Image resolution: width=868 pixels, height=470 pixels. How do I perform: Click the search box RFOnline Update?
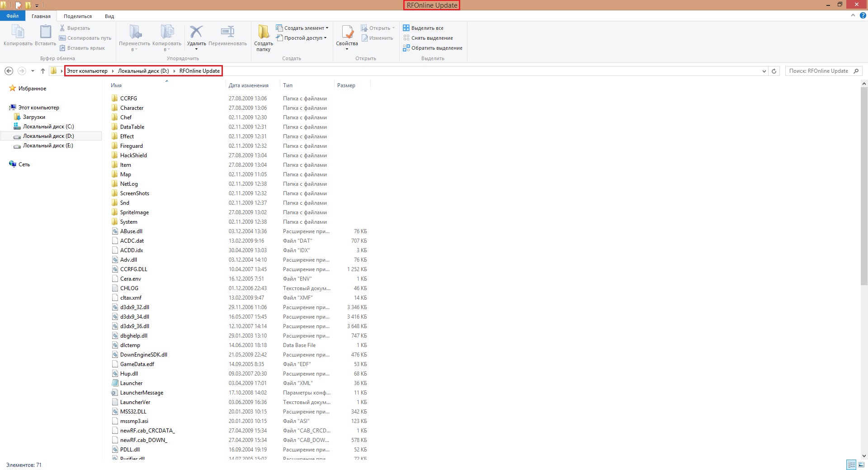point(823,71)
